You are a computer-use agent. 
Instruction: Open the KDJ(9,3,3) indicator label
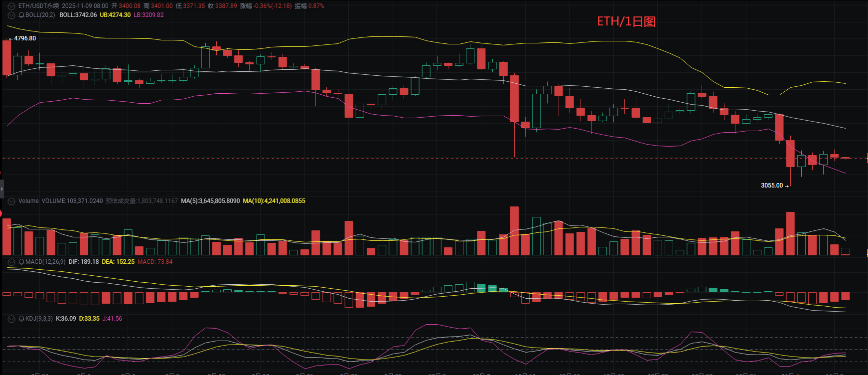coord(39,319)
